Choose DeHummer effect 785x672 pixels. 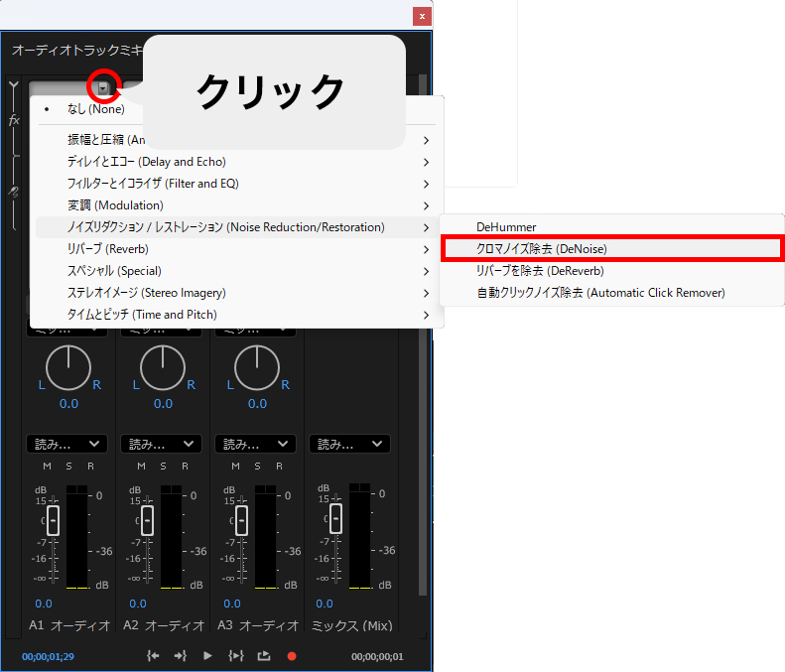pos(611,227)
